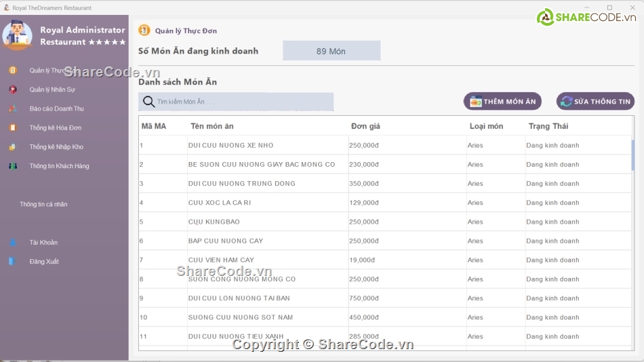Click the dish list vertical scrollbar thumb
The image size is (644, 362).
(x=632, y=155)
